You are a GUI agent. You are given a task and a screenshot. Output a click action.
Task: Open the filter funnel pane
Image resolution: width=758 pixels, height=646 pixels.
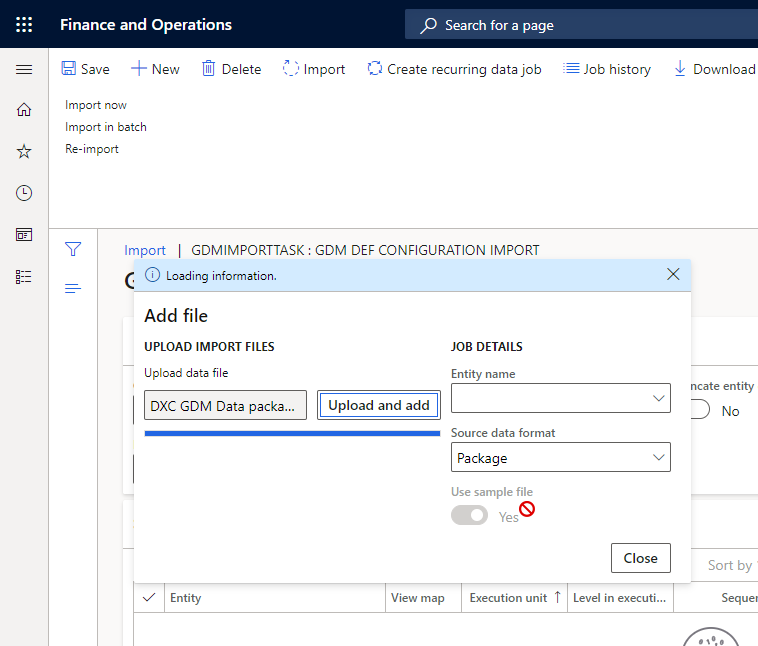coord(73,249)
